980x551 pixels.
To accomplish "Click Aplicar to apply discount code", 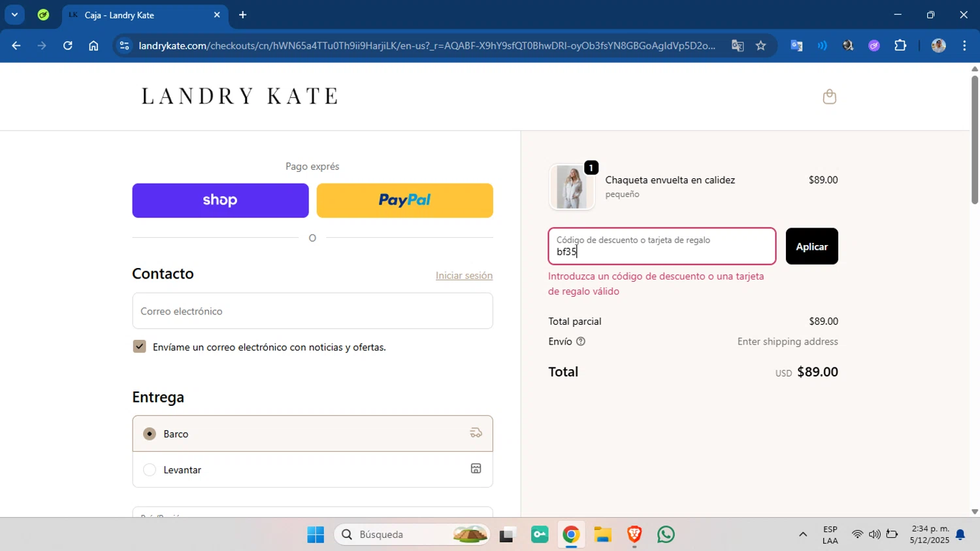I will pos(811,246).
